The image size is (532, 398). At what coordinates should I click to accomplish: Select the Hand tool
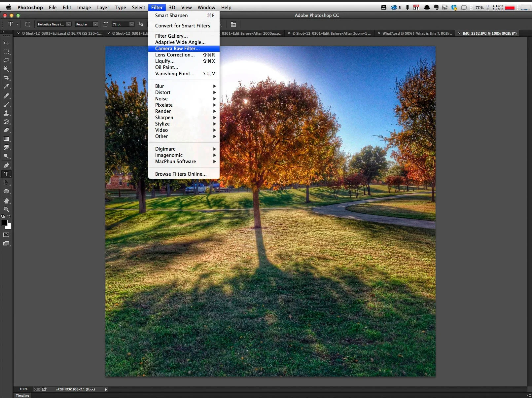coord(6,201)
